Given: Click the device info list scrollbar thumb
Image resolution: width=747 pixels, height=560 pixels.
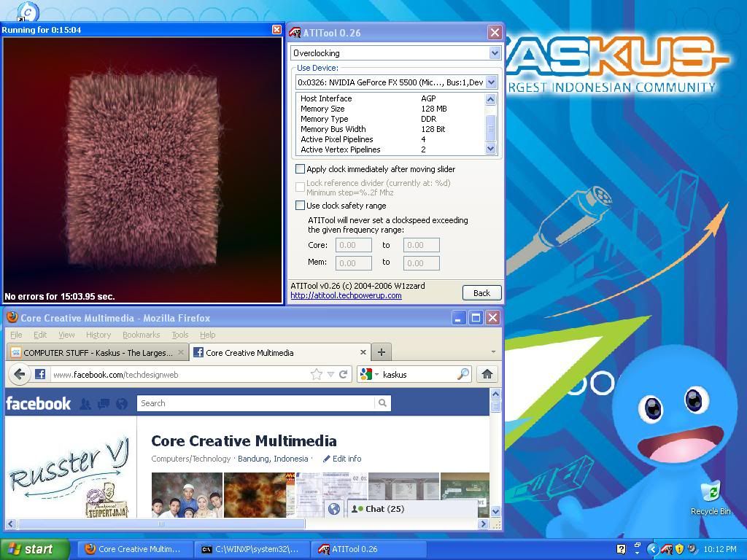Looking at the screenshot, I should tap(490, 127).
